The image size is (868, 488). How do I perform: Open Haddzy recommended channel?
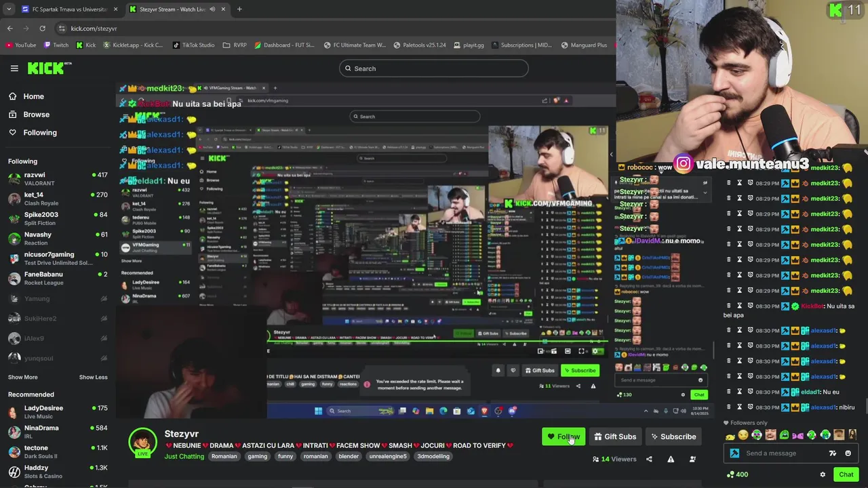click(x=58, y=471)
